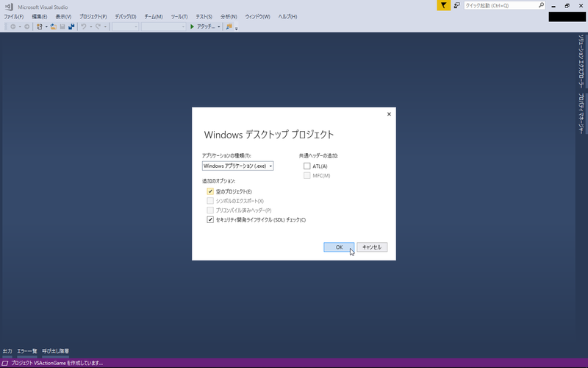Open the application type (Windows アプリケーション) dropdown

coord(237,166)
